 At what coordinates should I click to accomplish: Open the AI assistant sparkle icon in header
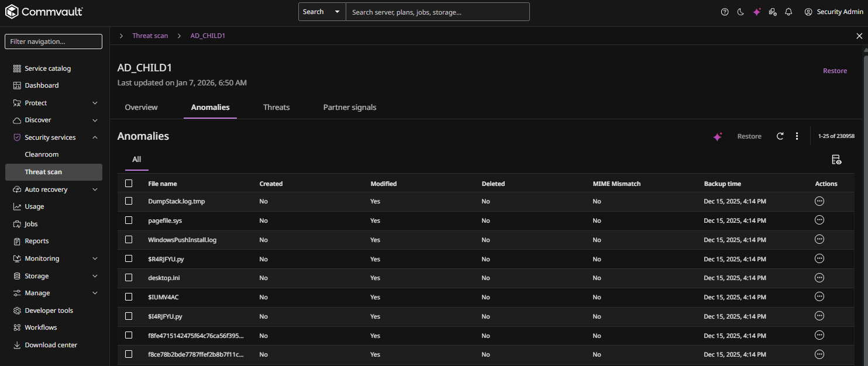click(757, 12)
